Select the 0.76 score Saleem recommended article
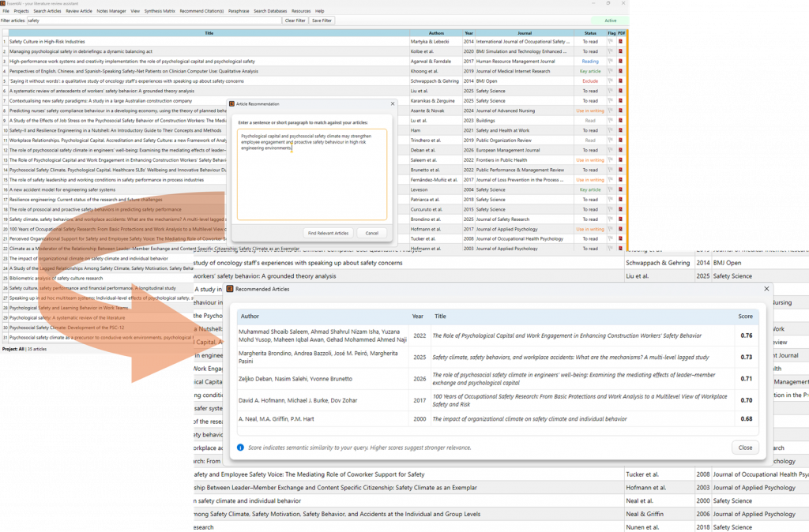 498,335
